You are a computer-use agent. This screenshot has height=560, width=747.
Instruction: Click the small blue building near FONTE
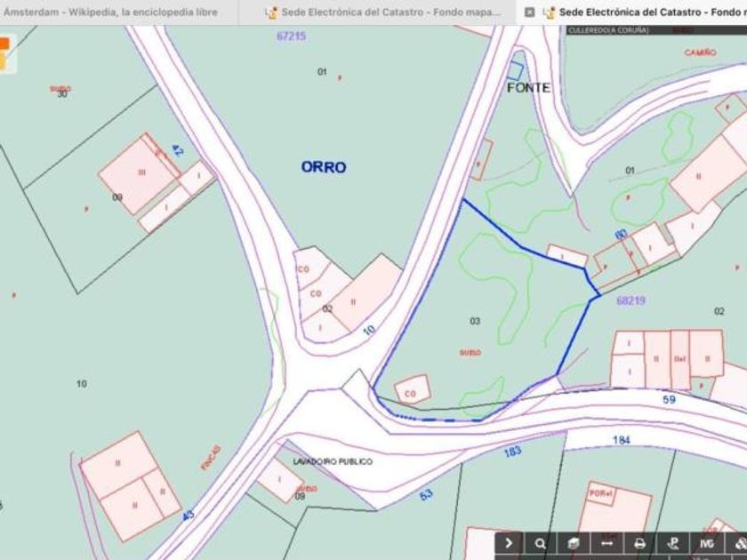pyautogui.click(x=515, y=70)
